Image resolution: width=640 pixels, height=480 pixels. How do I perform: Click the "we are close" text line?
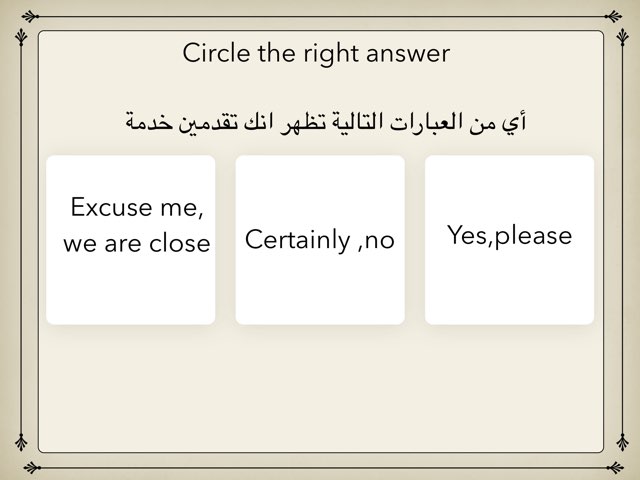click(x=137, y=244)
